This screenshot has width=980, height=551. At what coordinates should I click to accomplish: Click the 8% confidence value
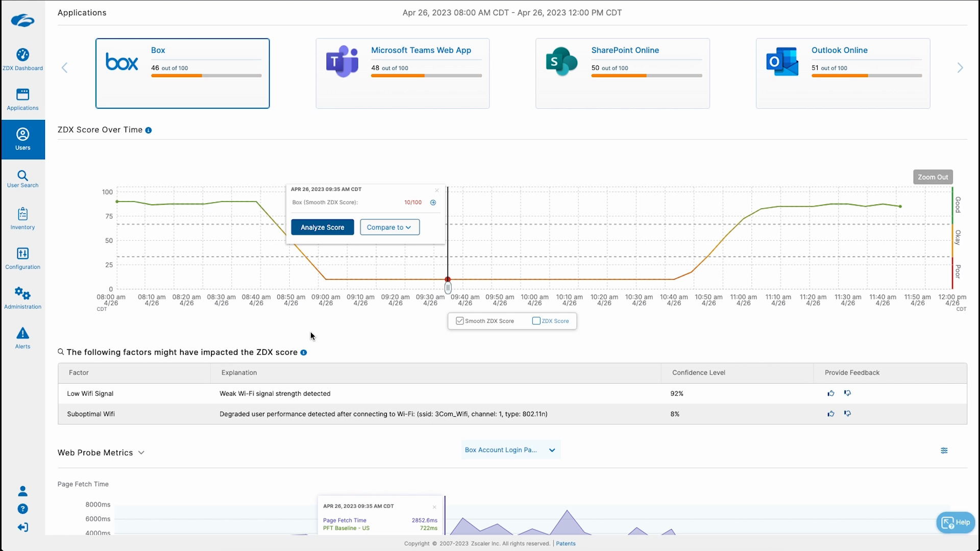pyautogui.click(x=675, y=414)
